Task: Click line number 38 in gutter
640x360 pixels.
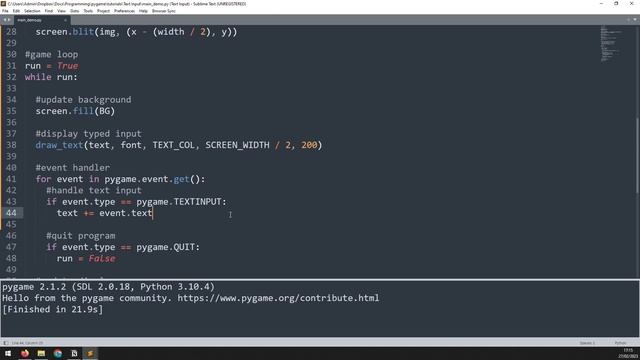Action: [x=11, y=145]
